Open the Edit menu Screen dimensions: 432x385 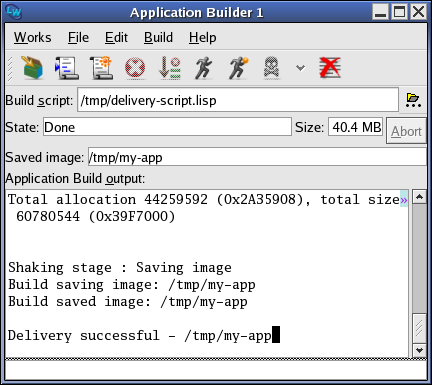point(116,37)
